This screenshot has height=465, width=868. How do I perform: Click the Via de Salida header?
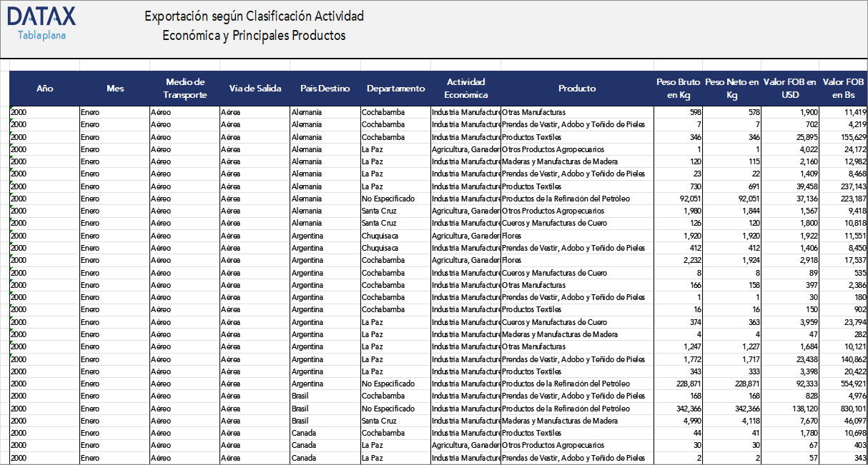click(255, 89)
